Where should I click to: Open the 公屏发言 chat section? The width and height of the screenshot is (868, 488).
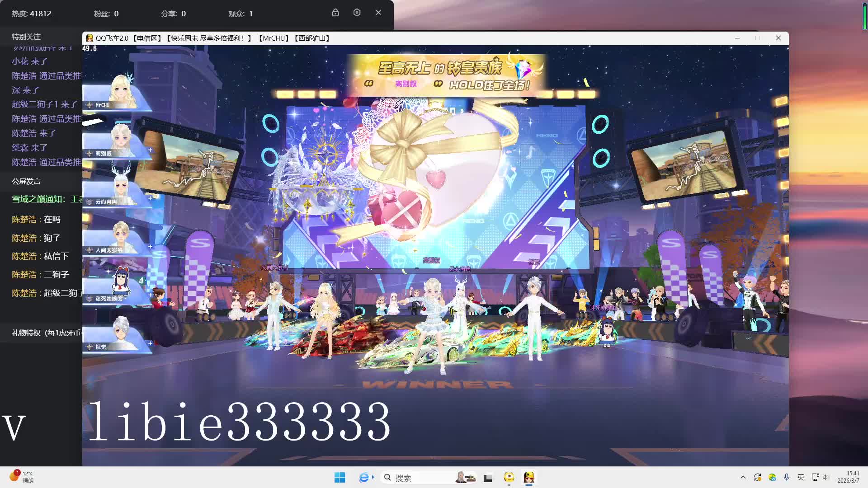pyautogui.click(x=26, y=181)
